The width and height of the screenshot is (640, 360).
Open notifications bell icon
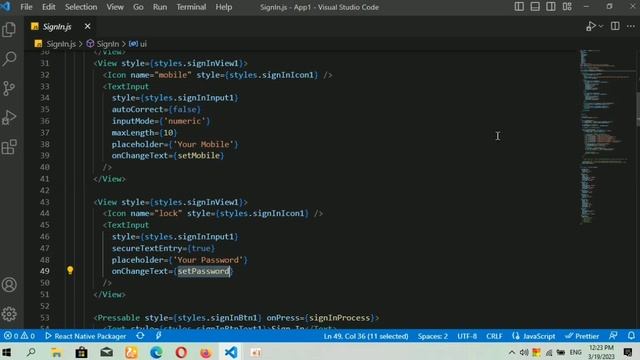(631, 336)
